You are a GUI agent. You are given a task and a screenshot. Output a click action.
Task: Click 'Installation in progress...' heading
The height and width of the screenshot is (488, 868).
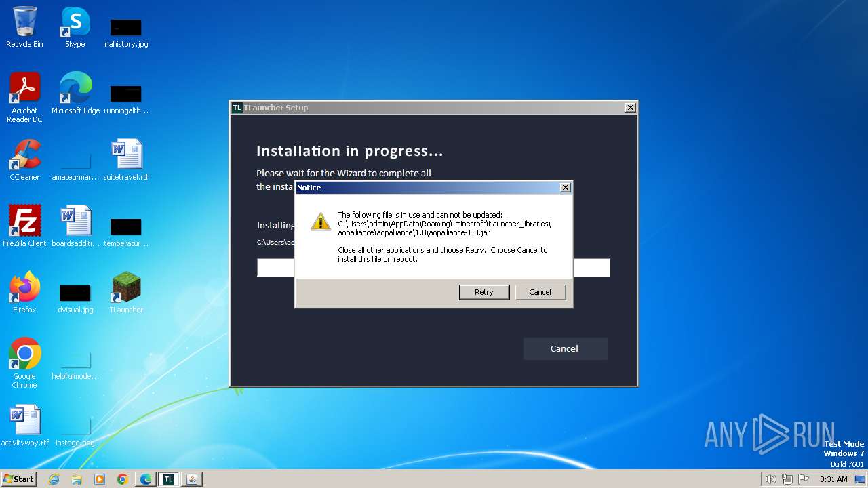pos(350,151)
